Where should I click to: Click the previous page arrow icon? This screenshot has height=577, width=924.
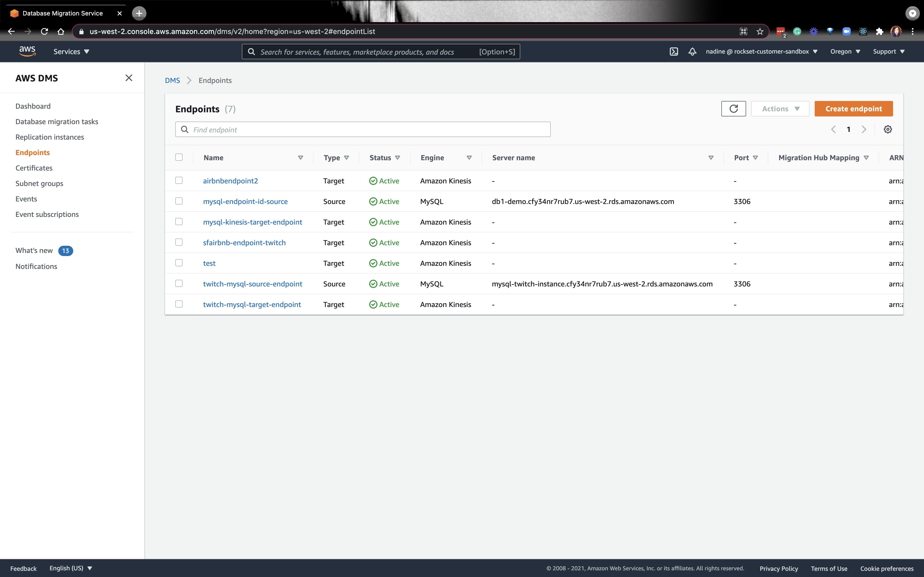coord(833,129)
